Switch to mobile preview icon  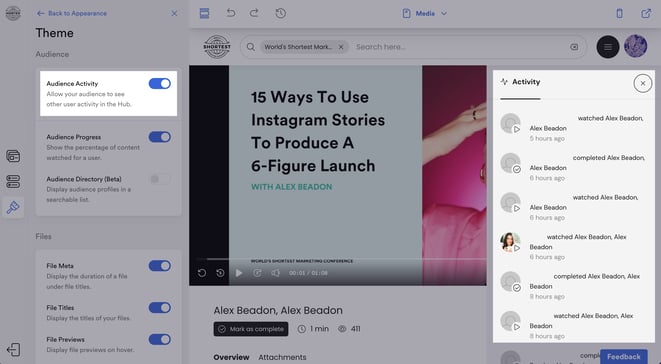click(619, 13)
